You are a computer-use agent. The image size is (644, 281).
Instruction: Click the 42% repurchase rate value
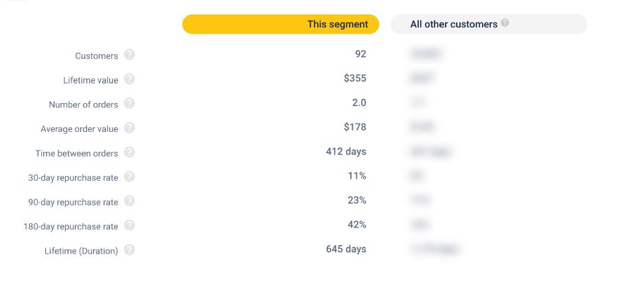pos(357,225)
